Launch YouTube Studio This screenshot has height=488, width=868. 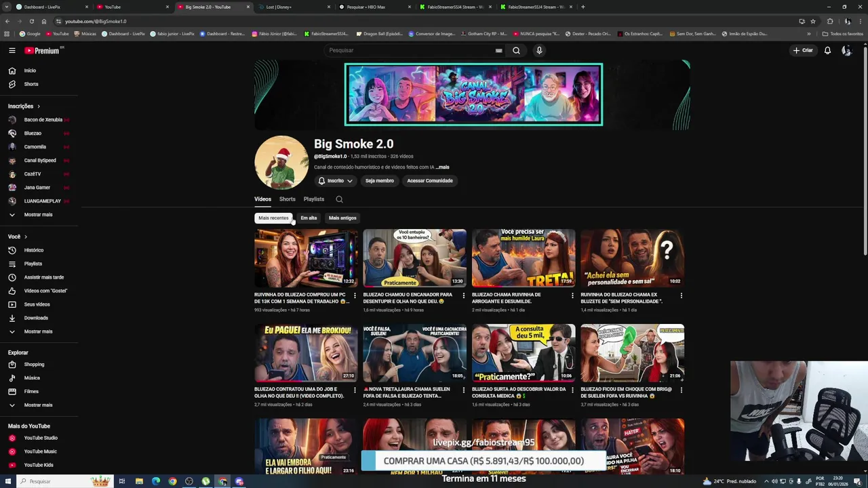(39, 438)
